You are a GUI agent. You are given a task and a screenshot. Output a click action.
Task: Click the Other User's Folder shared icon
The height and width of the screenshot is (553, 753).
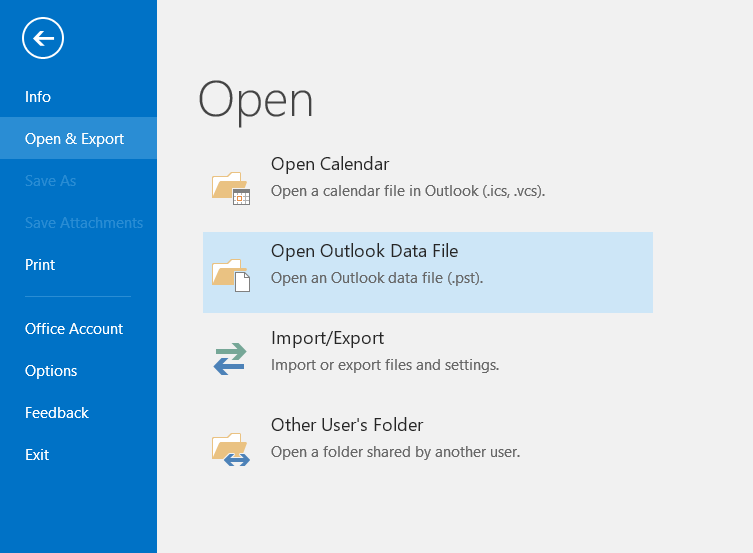pyautogui.click(x=230, y=447)
